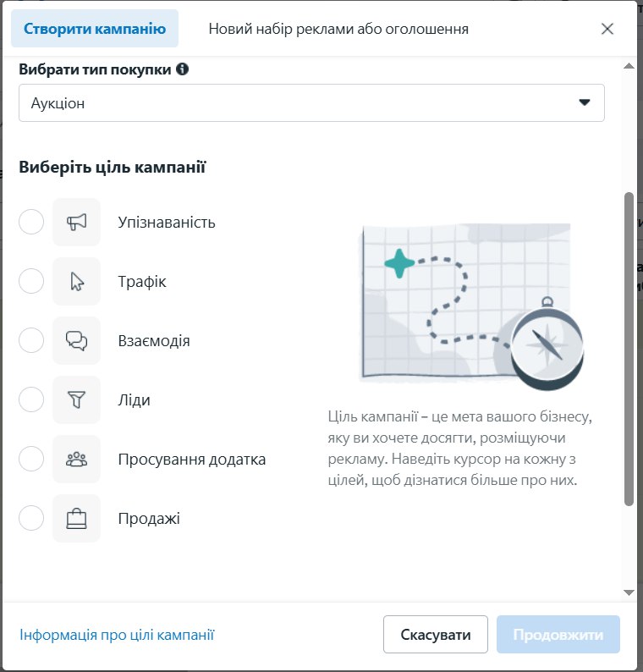This screenshot has height=672, width=643.
Task: Choose the Продажі radio button
Action: [x=31, y=519]
